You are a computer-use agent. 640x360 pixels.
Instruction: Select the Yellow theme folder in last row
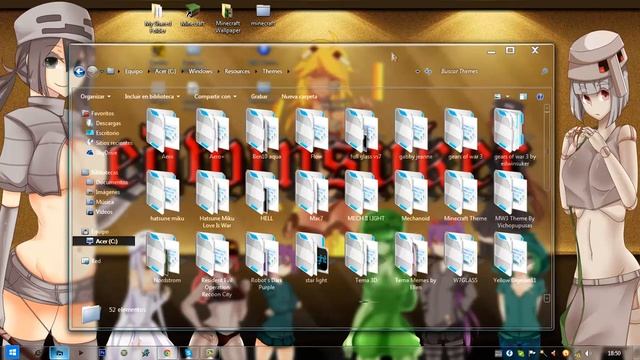[x=515, y=258]
